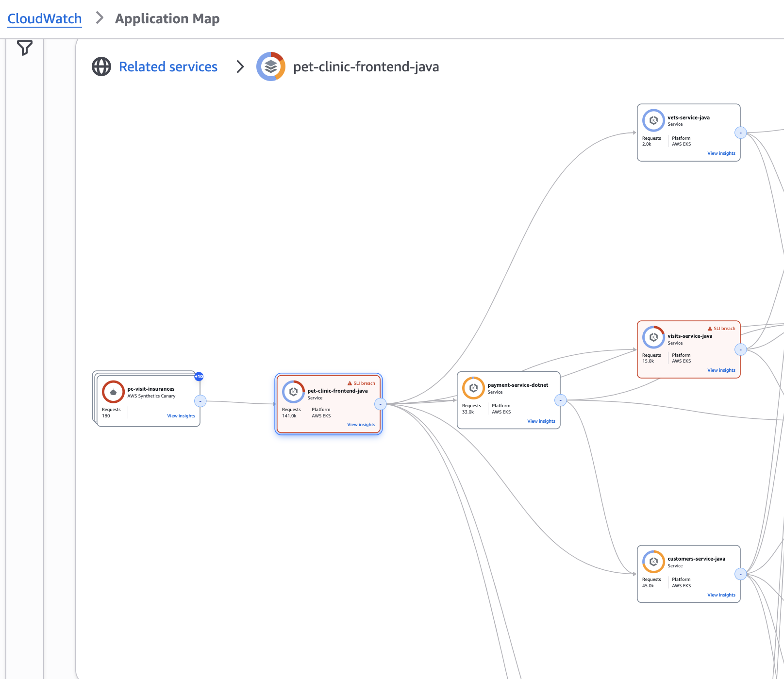Open the filter funnel icon
Viewport: 784px width, 679px height.
tap(24, 48)
